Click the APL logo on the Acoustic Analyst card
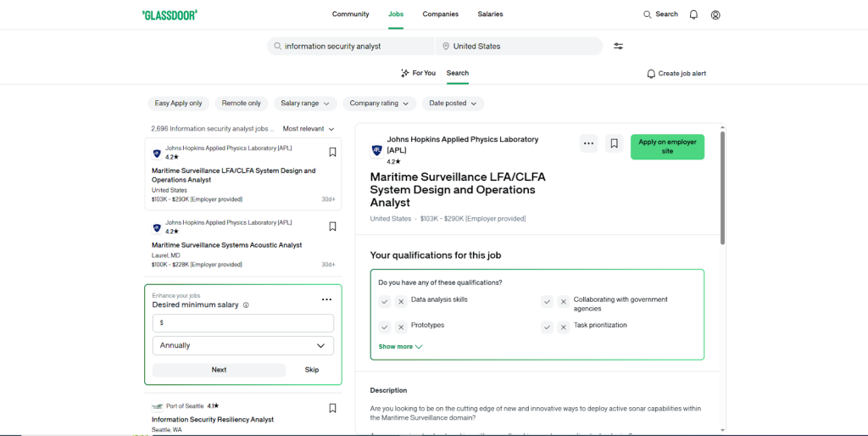The width and height of the screenshot is (868, 436). pos(157,227)
